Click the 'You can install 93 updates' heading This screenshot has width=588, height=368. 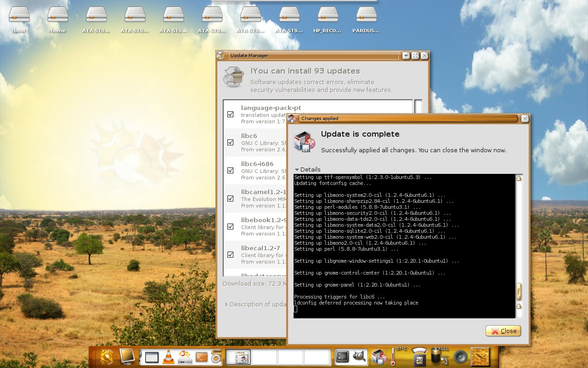pyautogui.click(x=305, y=71)
